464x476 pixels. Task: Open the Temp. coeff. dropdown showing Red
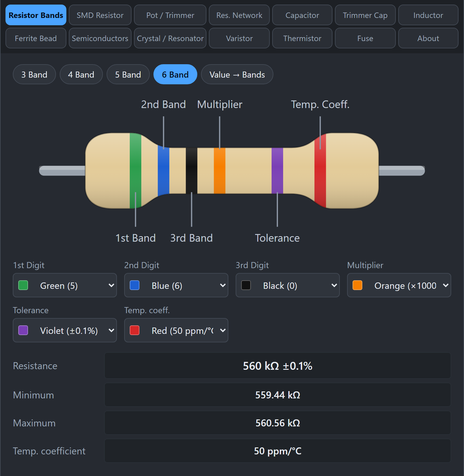coord(176,330)
